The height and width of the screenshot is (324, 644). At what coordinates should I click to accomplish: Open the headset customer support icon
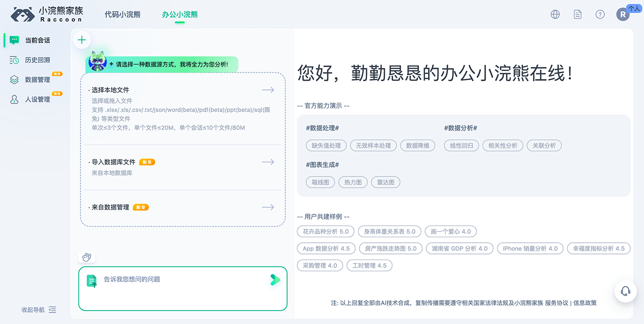click(626, 291)
